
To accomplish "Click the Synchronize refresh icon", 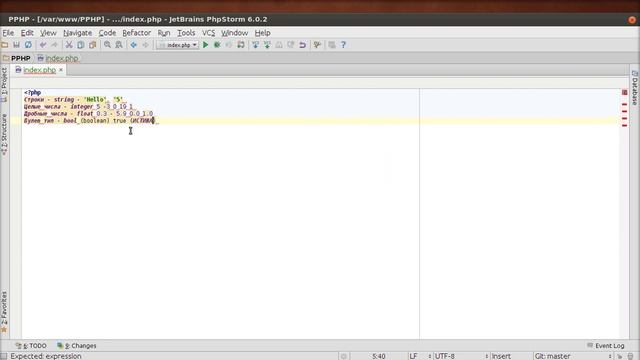I will point(28,45).
